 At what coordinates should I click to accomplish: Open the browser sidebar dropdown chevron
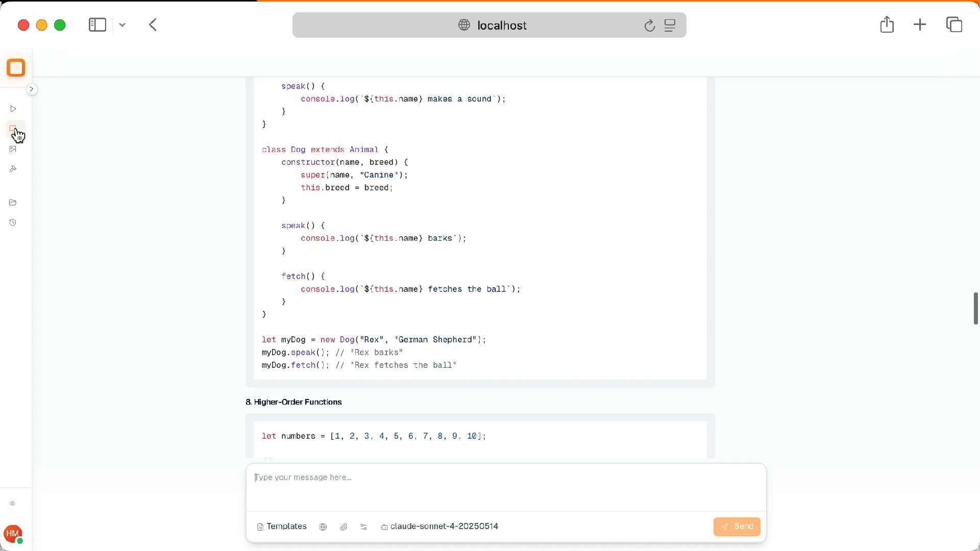(x=122, y=25)
